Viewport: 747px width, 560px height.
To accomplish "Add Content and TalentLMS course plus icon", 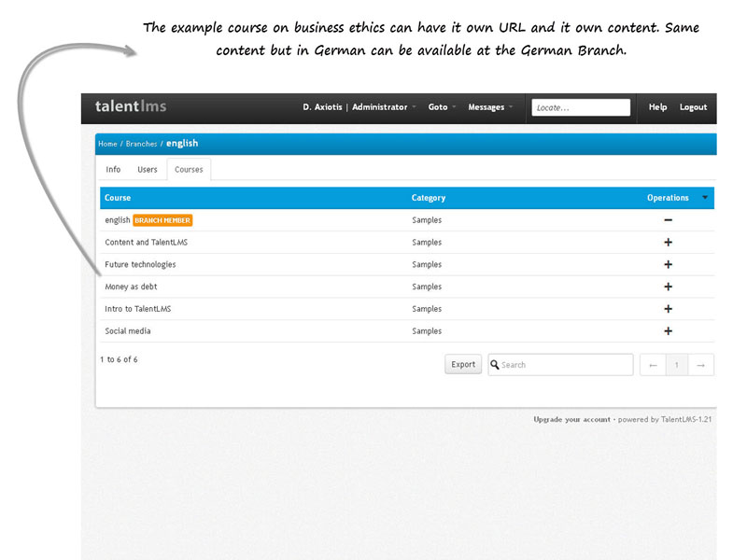I will point(668,243).
